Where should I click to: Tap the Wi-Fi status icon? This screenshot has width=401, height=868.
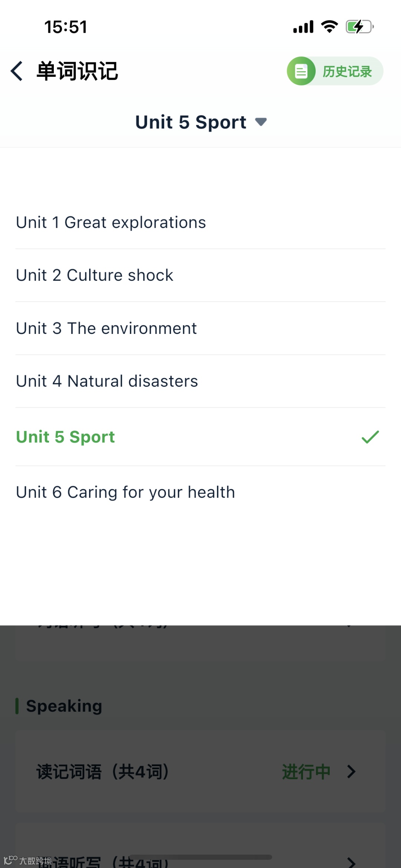click(329, 27)
